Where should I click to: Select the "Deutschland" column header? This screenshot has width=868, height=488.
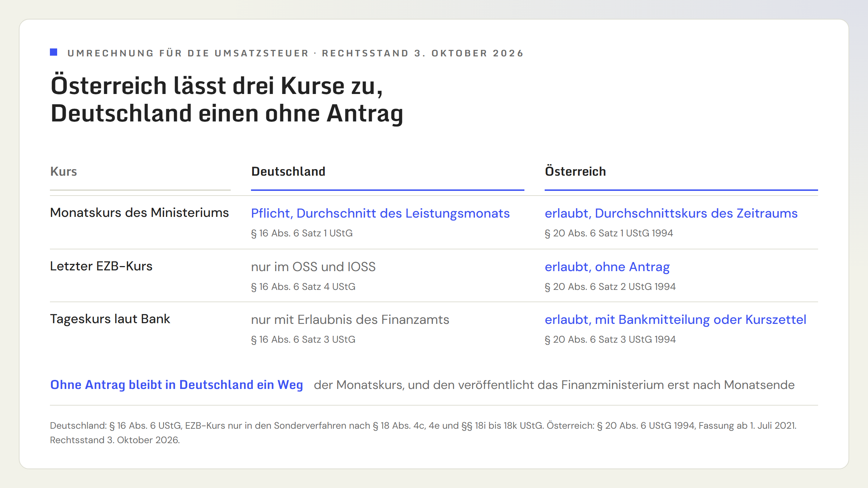(288, 171)
